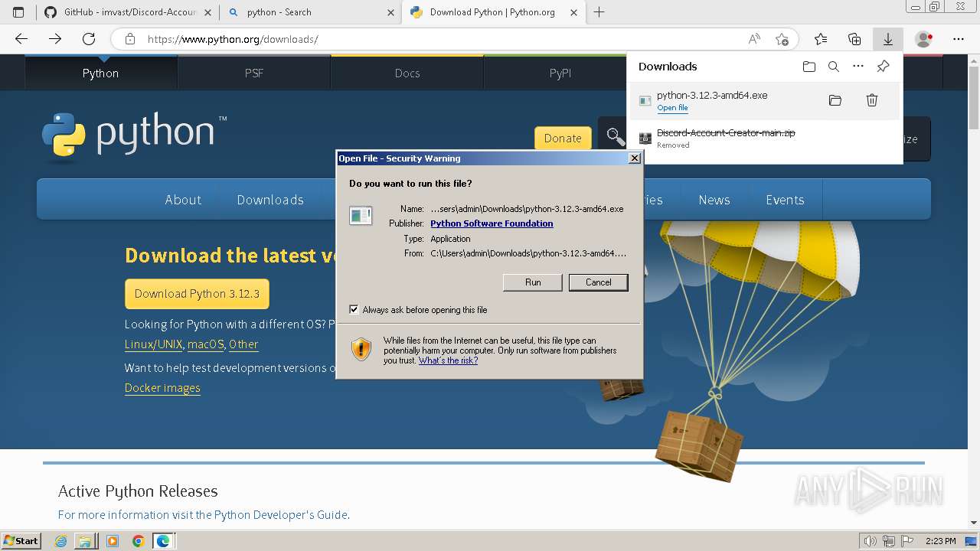Screen dimensions: 980x551
Task: Select the Download Python | Python.org tab
Action: [x=492, y=12]
